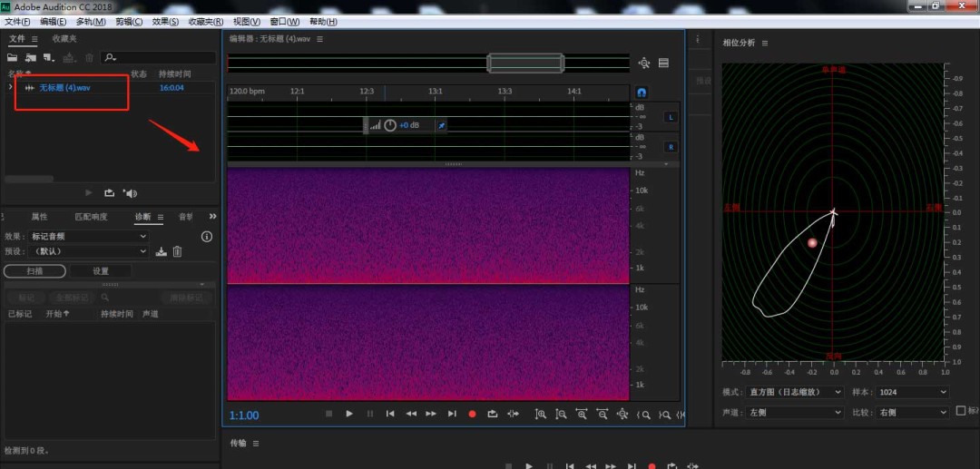Click the save preset icon

click(x=162, y=251)
